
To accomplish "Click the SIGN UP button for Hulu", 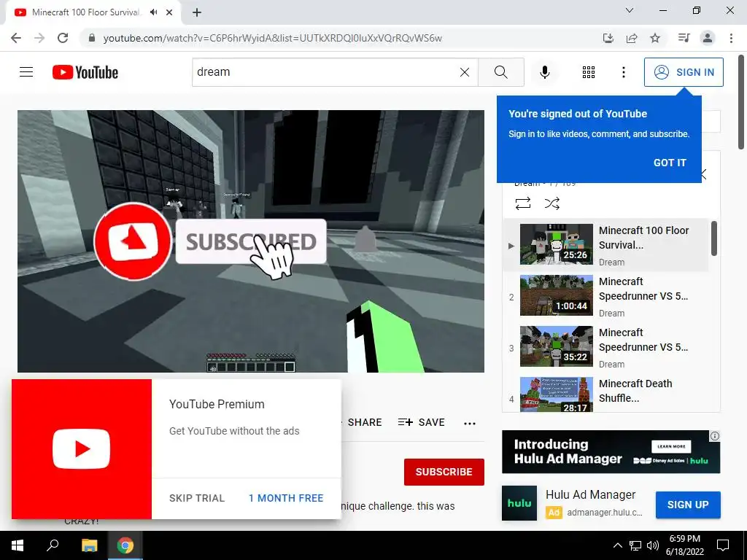I will (688, 505).
